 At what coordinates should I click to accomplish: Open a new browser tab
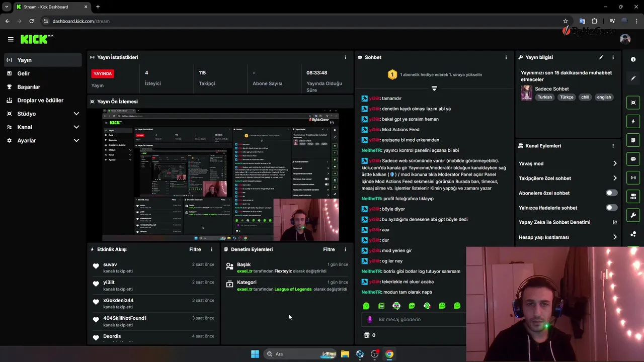pos(98,7)
